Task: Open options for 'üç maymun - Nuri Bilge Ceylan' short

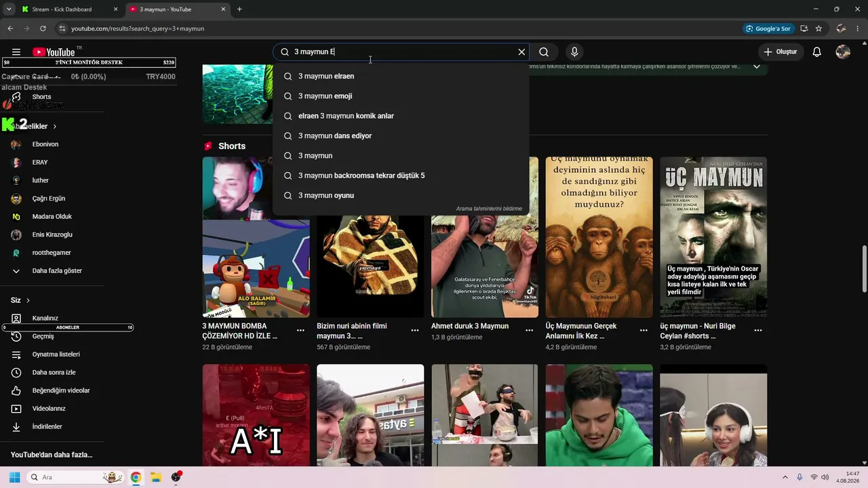Action: (x=758, y=330)
